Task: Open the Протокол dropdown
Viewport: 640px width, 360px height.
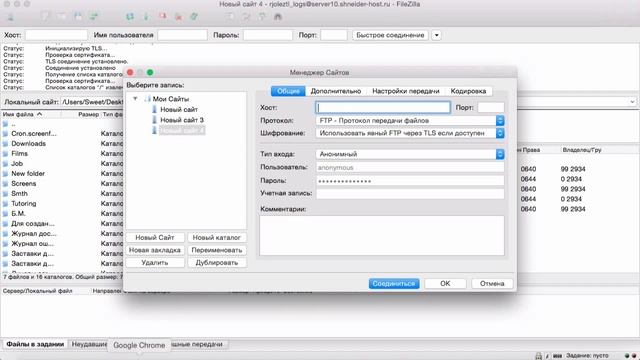Action: tap(410, 120)
